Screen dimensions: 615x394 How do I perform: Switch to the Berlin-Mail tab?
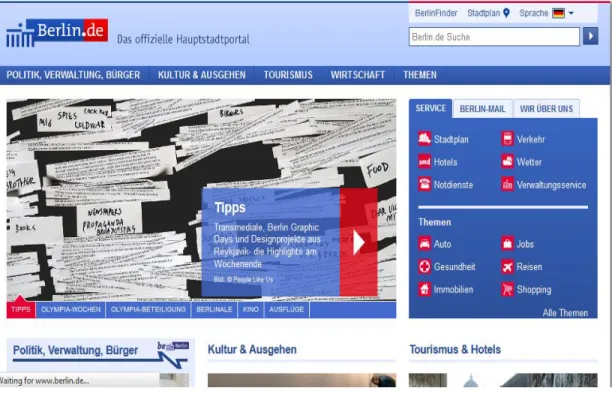click(x=484, y=109)
